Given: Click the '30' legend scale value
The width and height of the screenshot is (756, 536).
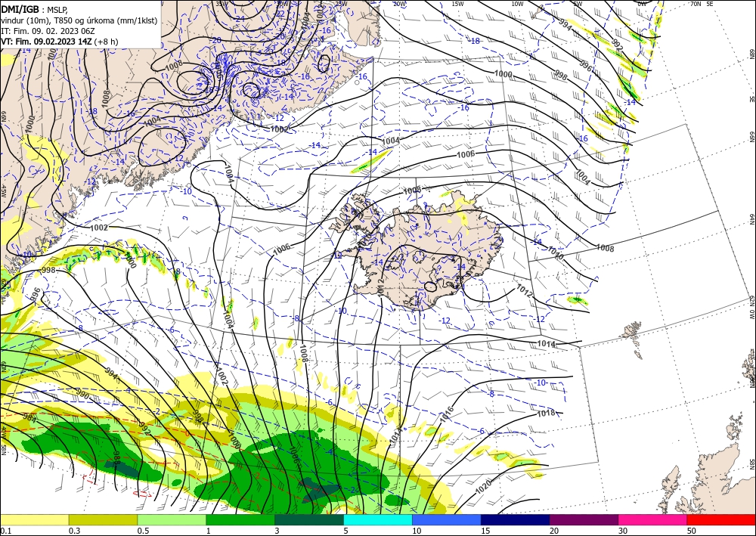Looking at the screenshot, I should [x=623, y=531].
